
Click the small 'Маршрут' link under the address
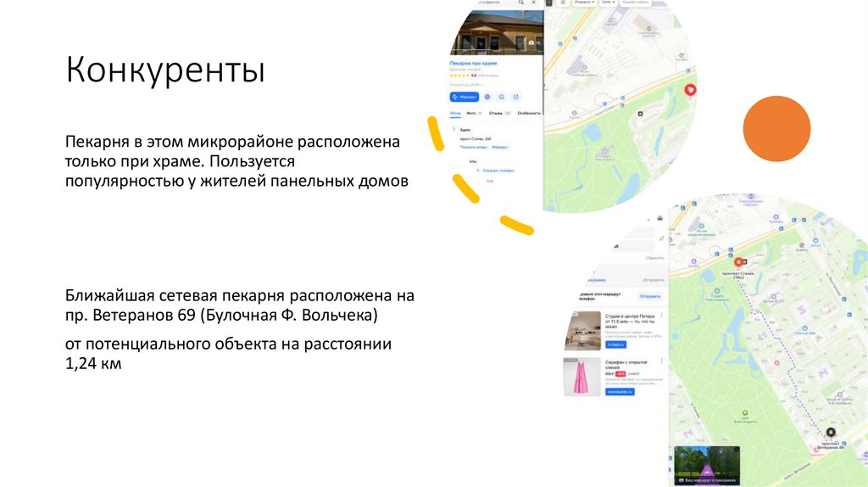point(500,148)
